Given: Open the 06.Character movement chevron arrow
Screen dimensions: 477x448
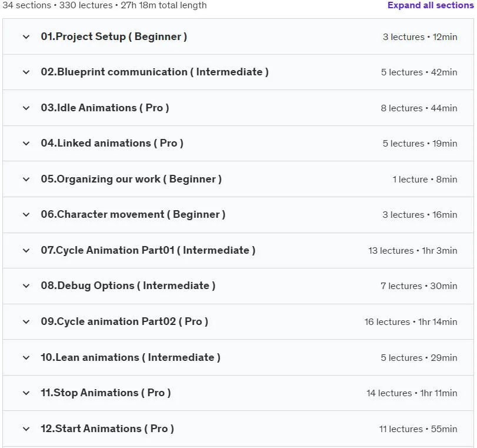Looking at the screenshot, I should 26,215.
